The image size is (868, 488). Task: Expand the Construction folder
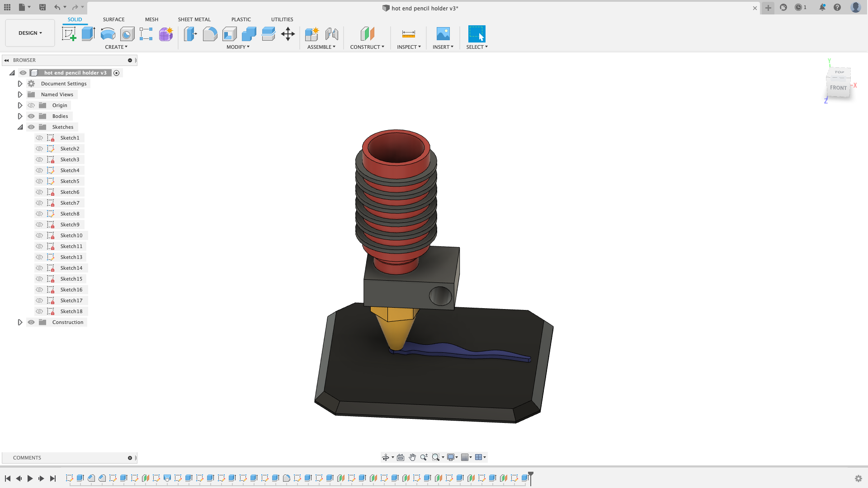coord(20,322)
